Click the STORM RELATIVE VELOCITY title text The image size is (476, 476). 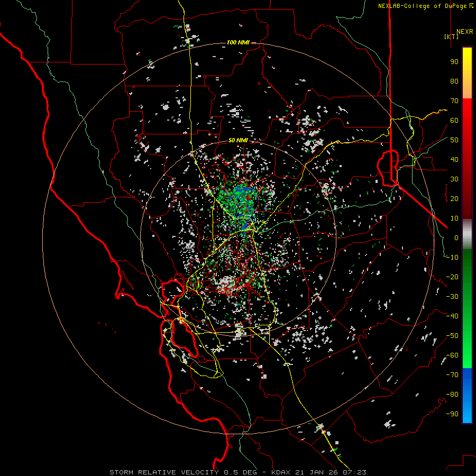(164, 472)
